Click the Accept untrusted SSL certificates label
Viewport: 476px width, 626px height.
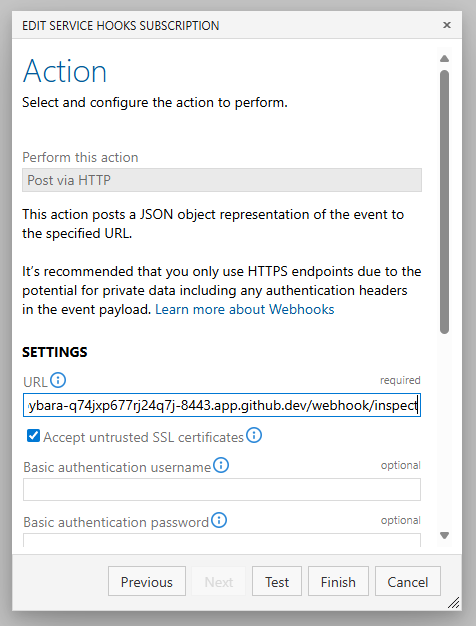point(143,437)
